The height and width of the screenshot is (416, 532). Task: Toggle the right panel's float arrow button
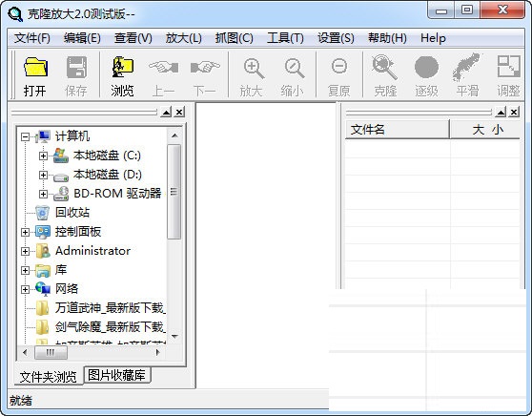501,112
